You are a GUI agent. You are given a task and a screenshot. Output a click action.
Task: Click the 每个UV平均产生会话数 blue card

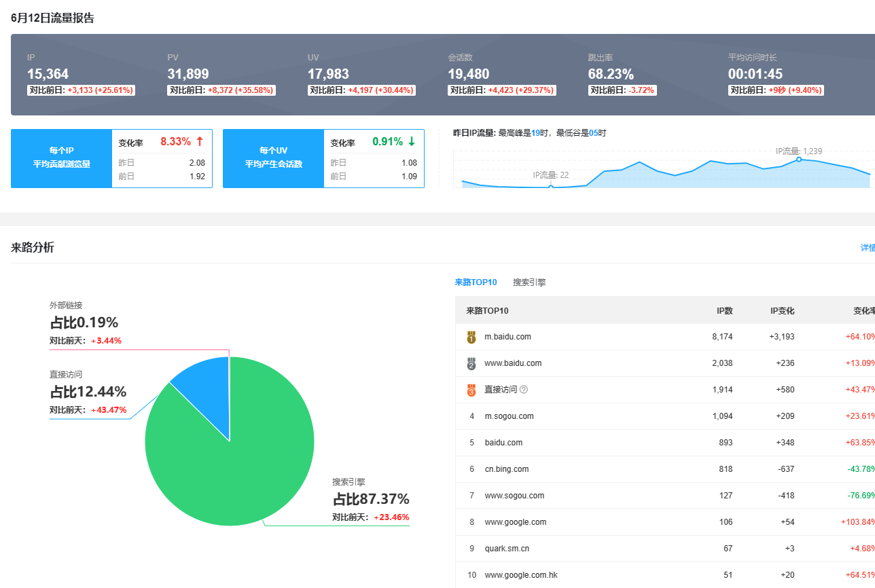click(x=273, y=158)
